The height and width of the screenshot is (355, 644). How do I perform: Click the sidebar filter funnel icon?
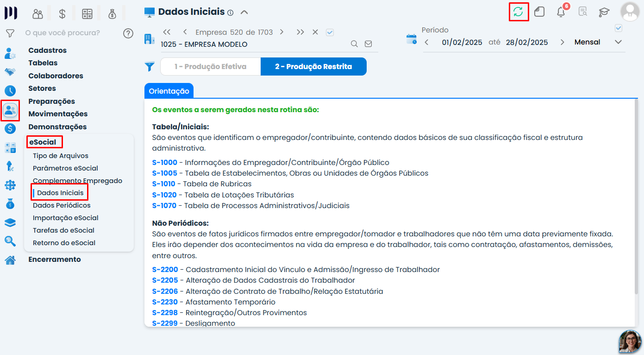tap(10, 33)
